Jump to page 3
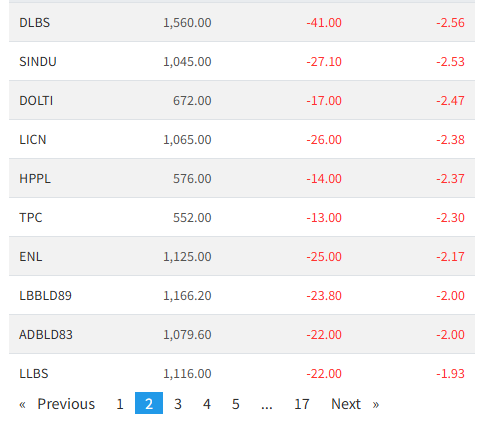This screenshot has width=485, height=439. pyautogui.click(x=178, y=404)
